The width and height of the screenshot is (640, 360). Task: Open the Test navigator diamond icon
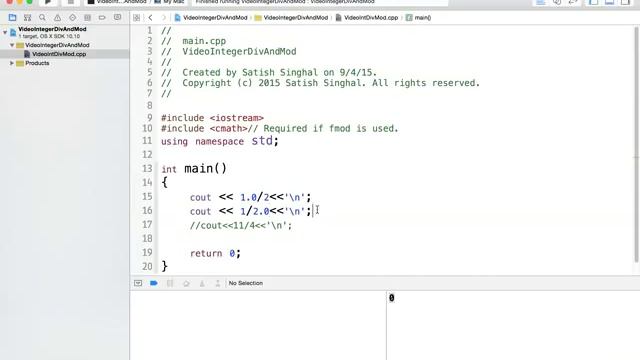click(72, 18)
